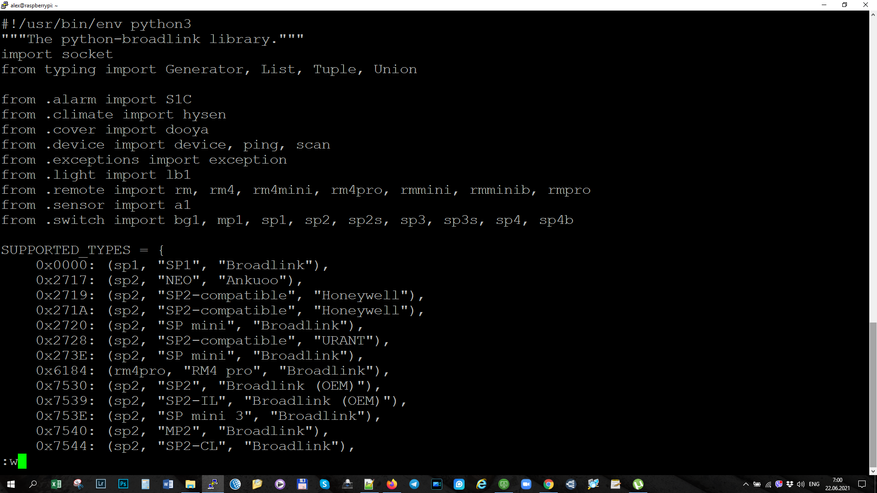Open Lightroom from the taskbar
The image size is (877, 493).
[101, 484]
